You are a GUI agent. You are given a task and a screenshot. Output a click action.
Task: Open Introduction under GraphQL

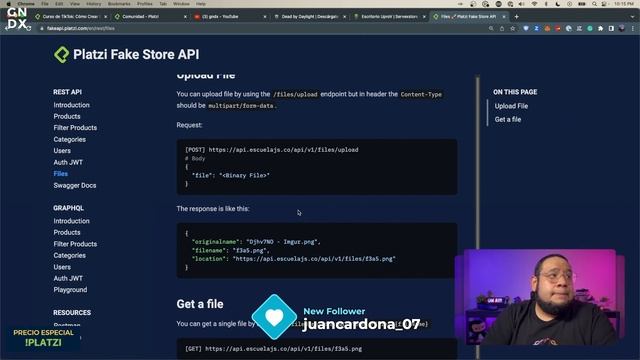tap(71, 221)
